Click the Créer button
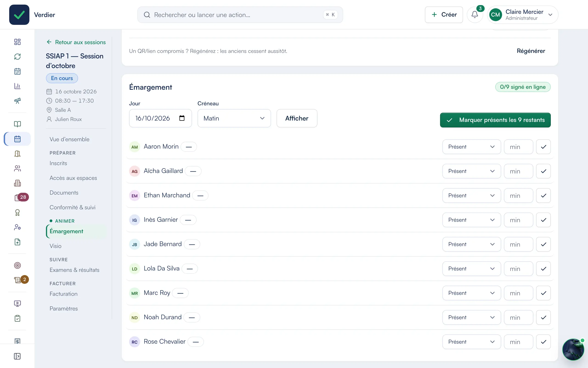Image resolution: width=588 pixels, height=368 pixels. pyautogui.click(x=444, y=14)
